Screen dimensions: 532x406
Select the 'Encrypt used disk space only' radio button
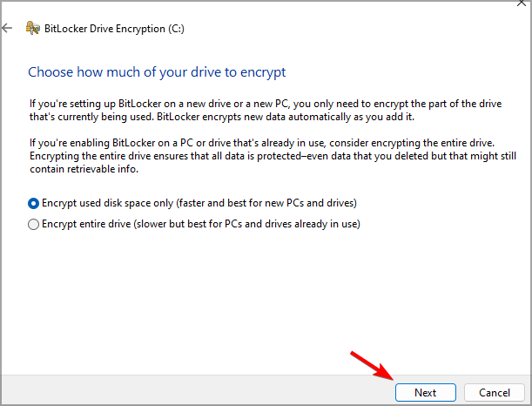pos(34,203)
